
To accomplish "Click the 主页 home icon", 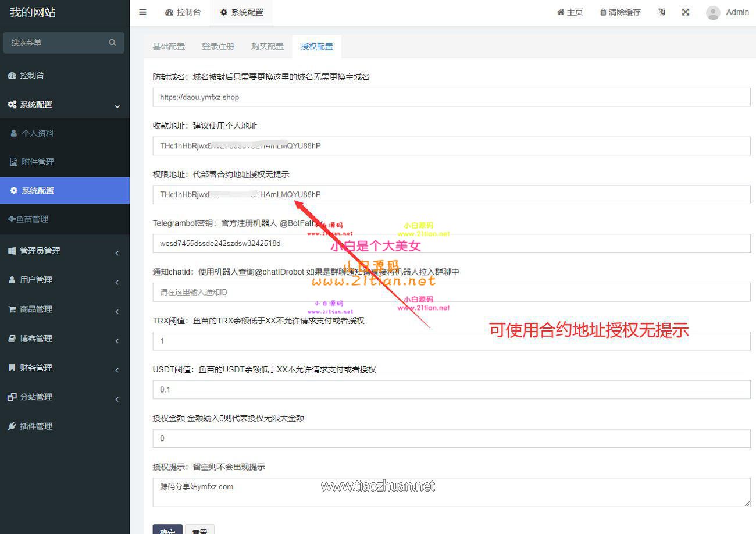I will (561, 12).
